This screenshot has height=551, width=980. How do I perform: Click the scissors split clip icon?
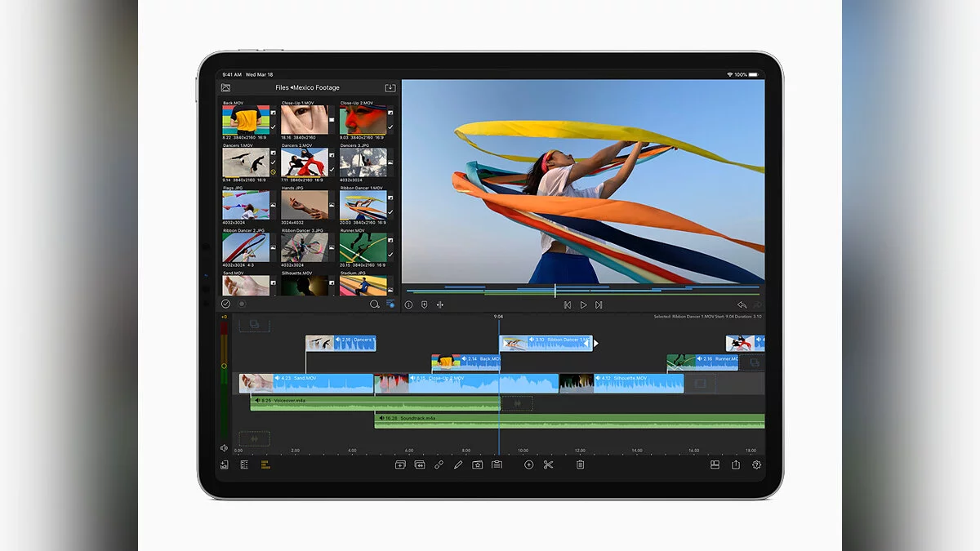click(548, 464)
